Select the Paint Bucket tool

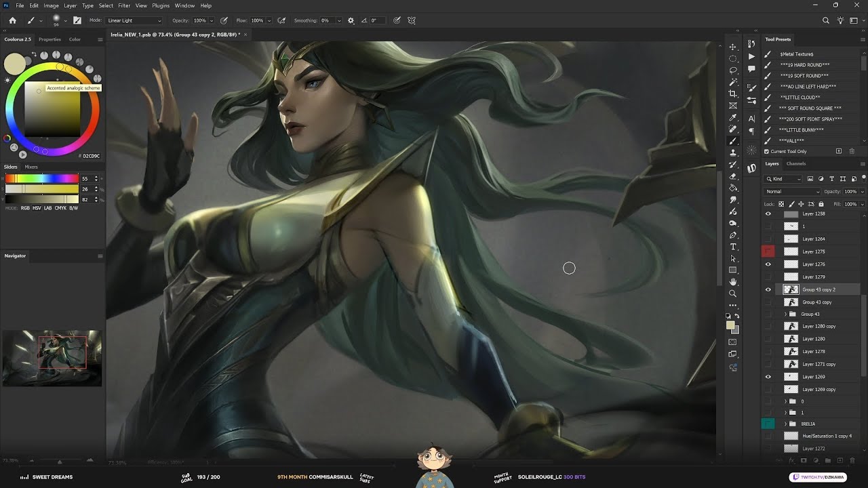[732, 188]
